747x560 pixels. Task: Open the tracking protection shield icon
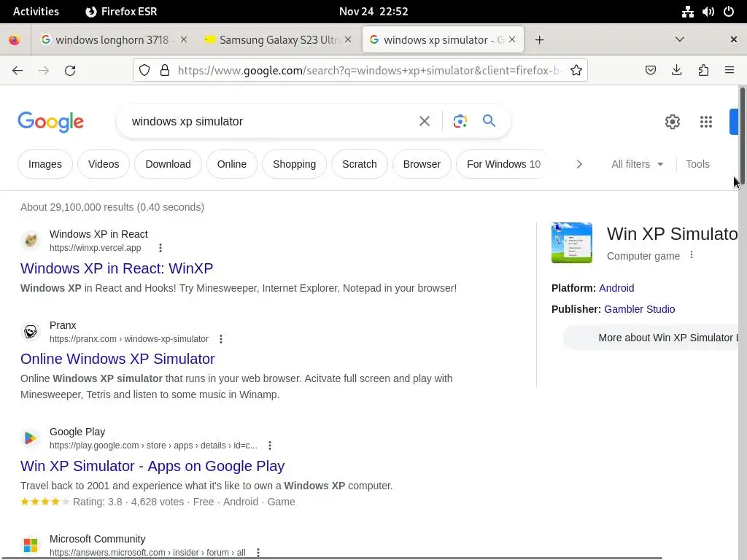tap(144, 71)
